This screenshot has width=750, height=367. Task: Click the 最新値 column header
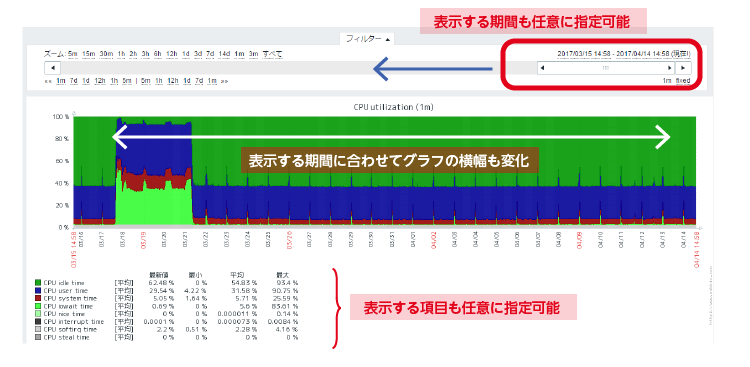coord(158,275)
